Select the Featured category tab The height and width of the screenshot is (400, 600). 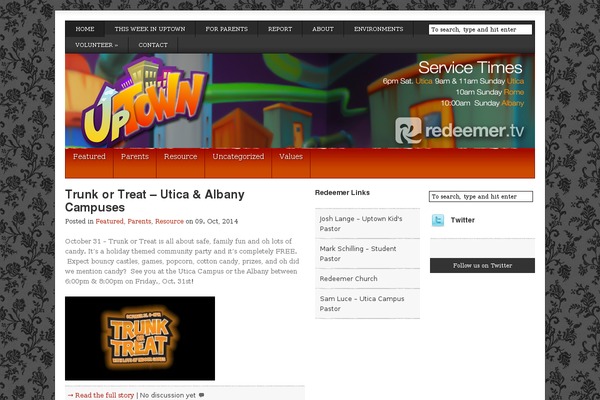coord(89,163)
